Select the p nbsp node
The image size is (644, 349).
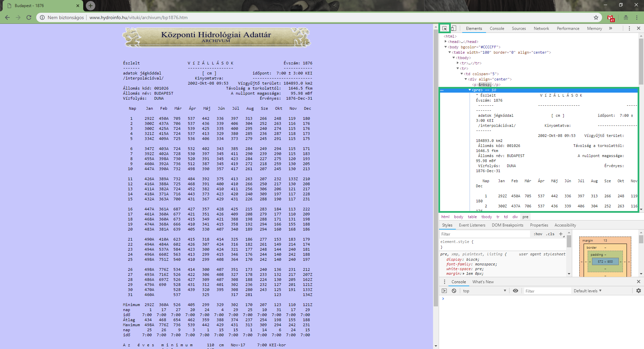point(486,85)
